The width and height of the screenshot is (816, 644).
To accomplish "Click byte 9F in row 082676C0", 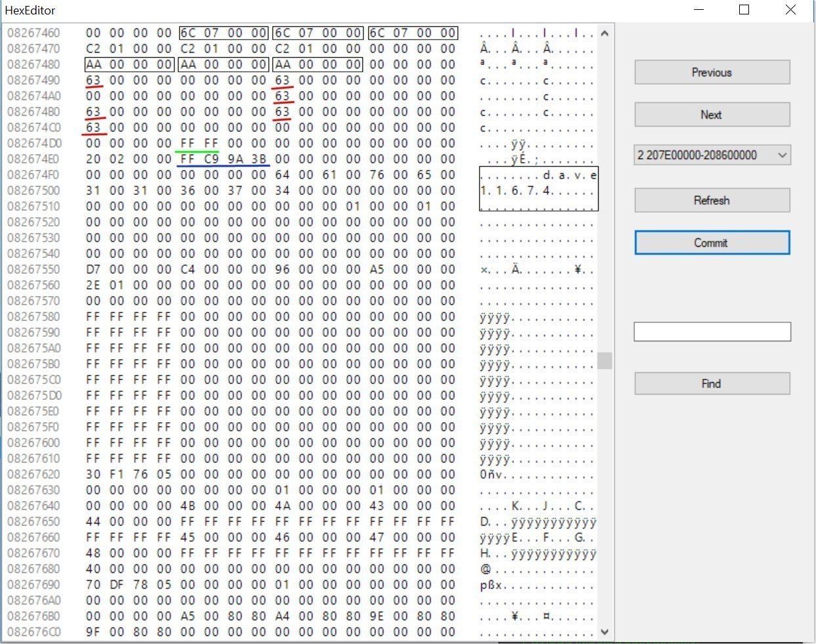I will 93,632.
